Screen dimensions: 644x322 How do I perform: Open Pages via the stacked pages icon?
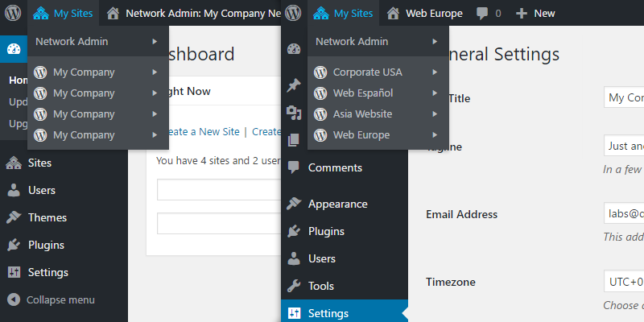tap(294, 140)
